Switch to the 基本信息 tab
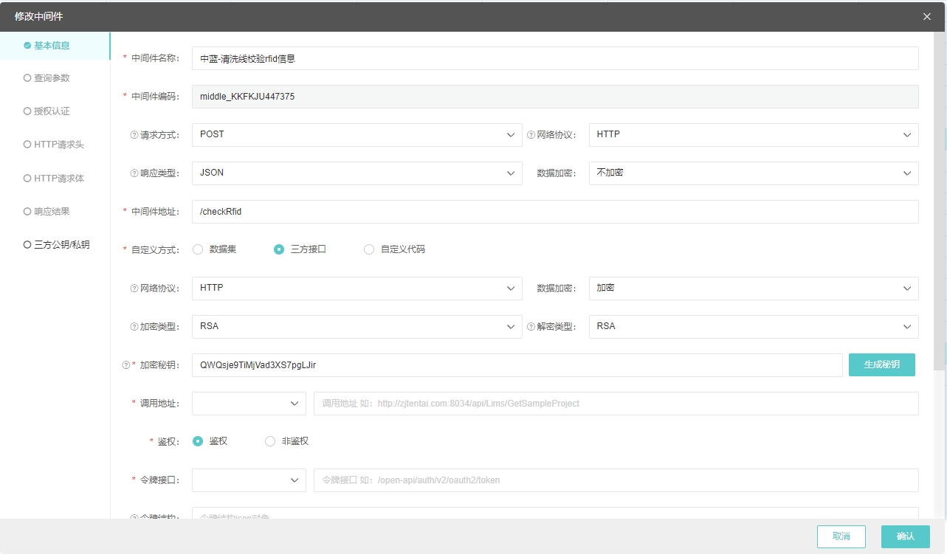This screenshot has width=947, height=560. coord(55,46)
